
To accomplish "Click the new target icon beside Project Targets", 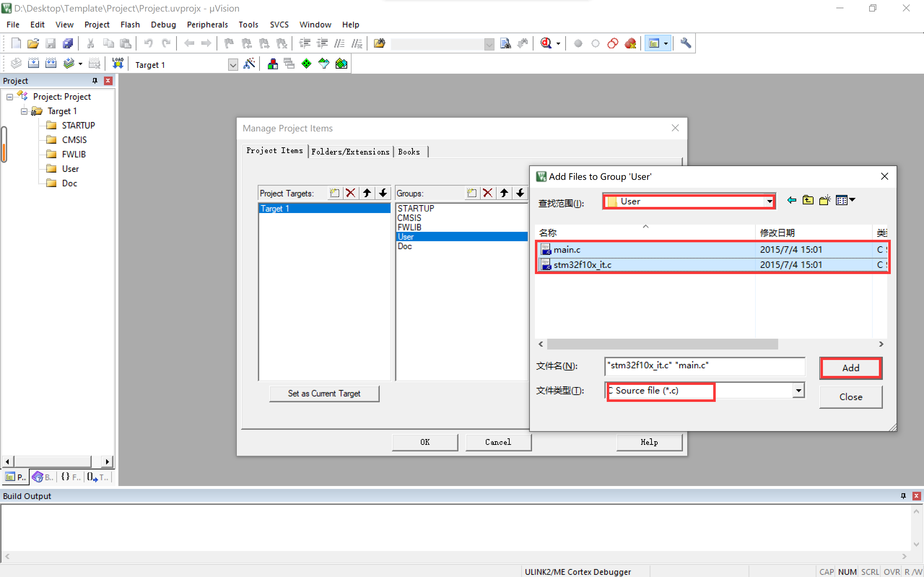I will pyautogui.click(x=335, y=193).
